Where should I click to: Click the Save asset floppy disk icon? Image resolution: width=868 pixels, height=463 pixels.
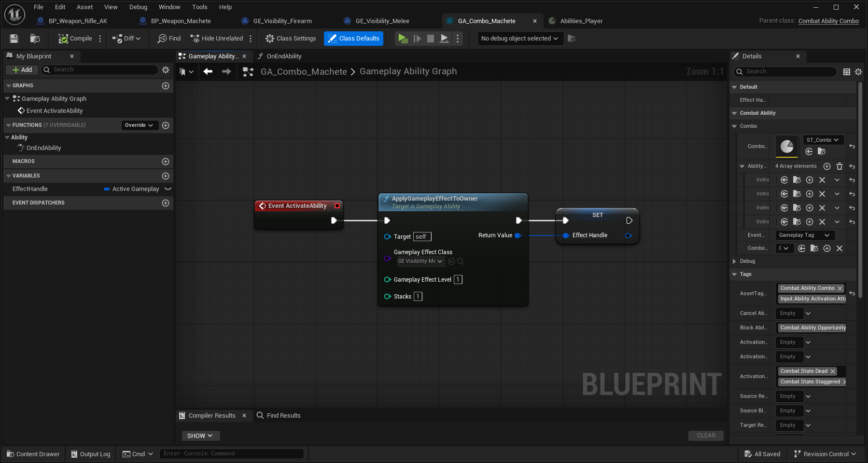click(x=14, y=39)
